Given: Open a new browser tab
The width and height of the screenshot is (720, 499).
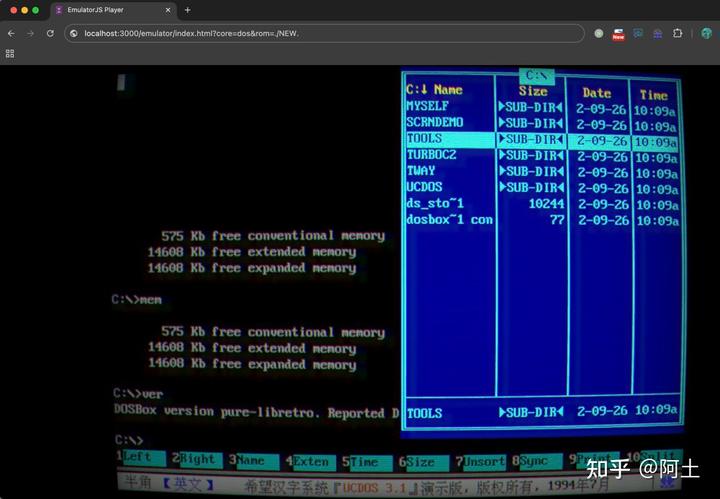Looking at the screenshot, I should click(187, 10).
